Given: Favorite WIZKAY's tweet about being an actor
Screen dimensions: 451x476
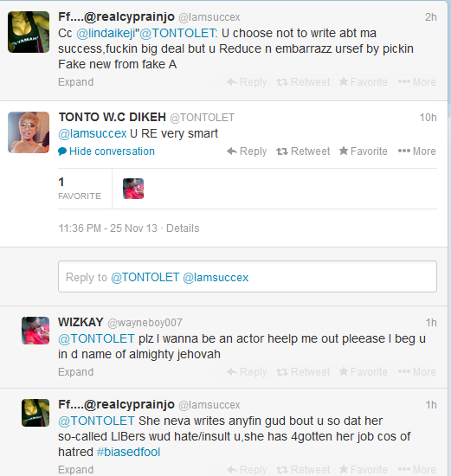Looking at the screenshot, I should tap(364, 372).
